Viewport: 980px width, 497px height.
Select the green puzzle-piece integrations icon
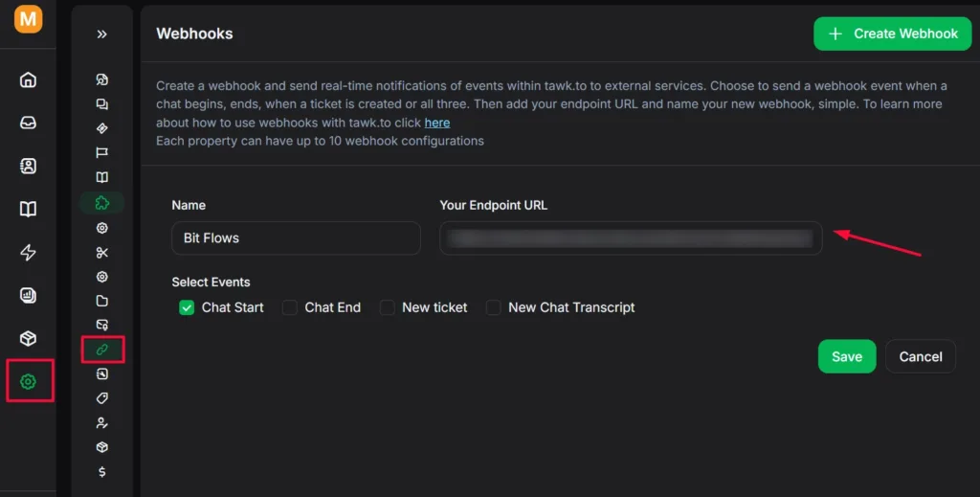tap(101, 203)
